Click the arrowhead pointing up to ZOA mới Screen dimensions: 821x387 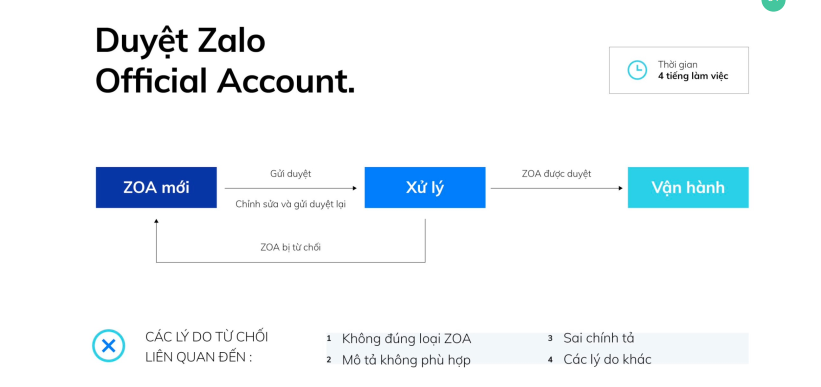click(x=156, y=222)
